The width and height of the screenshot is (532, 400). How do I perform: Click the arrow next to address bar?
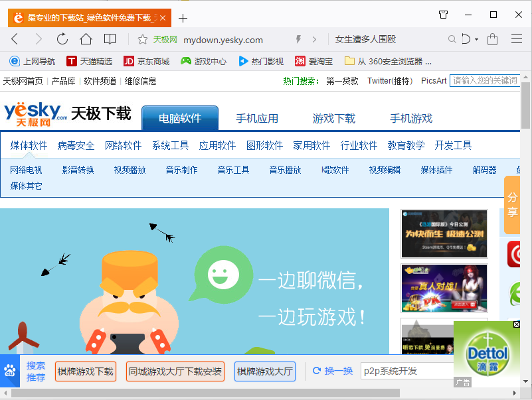point(314,40)
